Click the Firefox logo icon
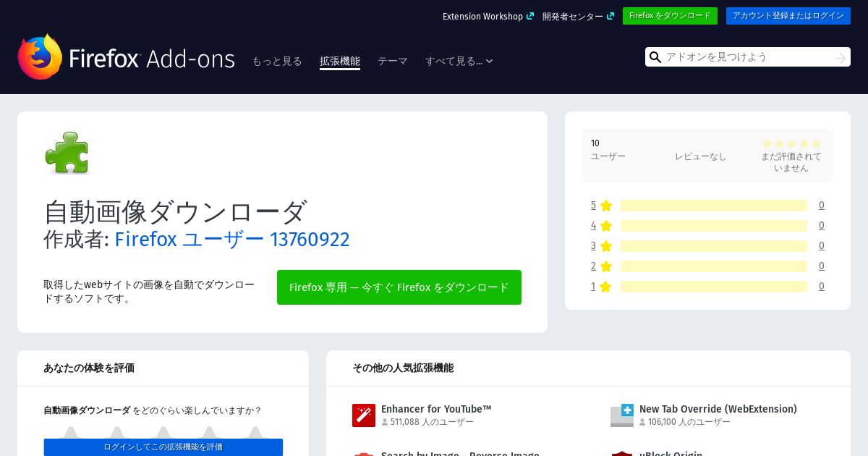The height and width of the screenshot is (456, 868). (41, 56)
